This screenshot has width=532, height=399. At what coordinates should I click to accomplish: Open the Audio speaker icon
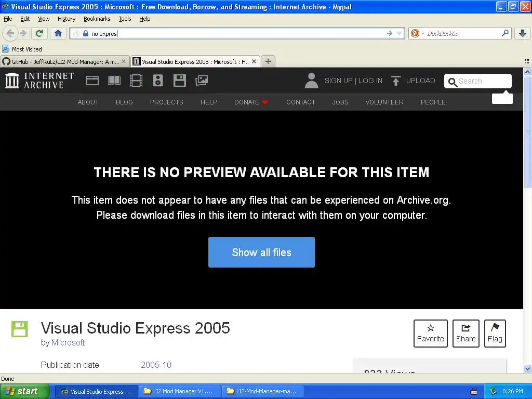158,81
